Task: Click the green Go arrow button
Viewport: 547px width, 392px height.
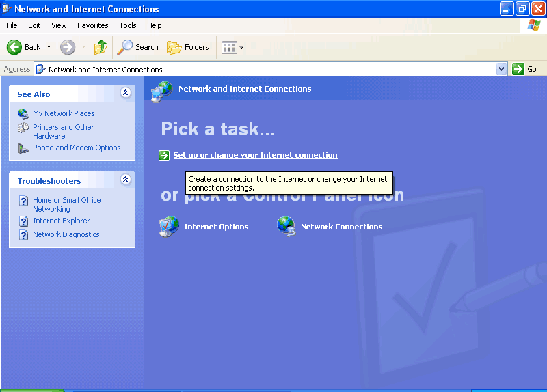Action: pos(518,69)
